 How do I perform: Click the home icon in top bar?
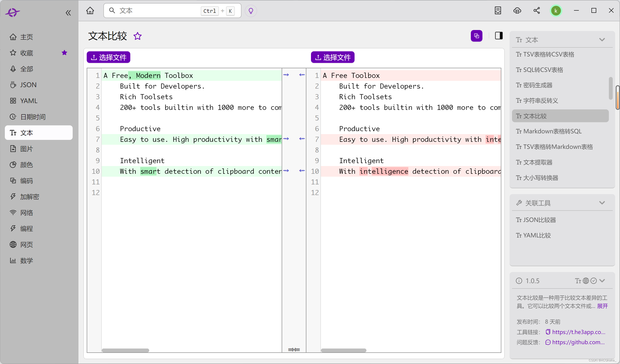tap(90, 11)
